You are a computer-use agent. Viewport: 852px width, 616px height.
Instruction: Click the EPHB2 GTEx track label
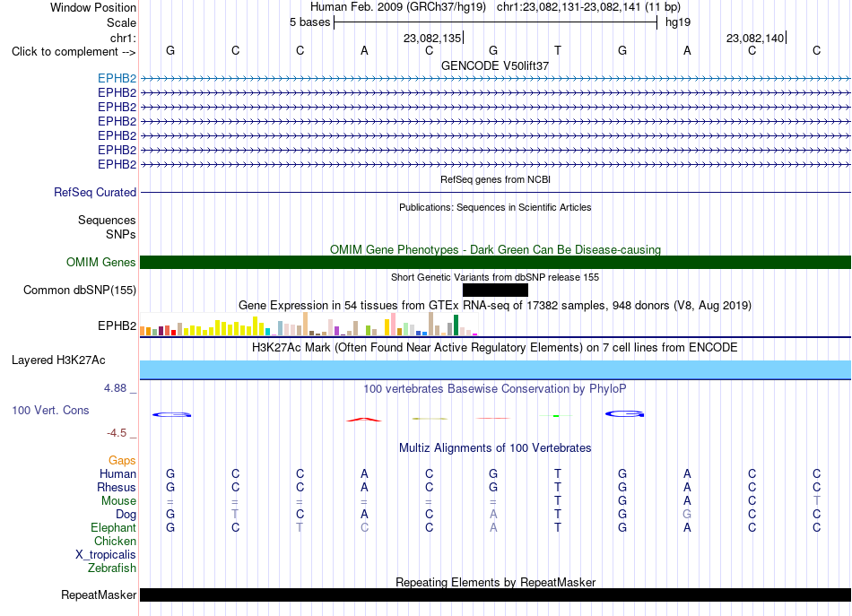(117, 325)
